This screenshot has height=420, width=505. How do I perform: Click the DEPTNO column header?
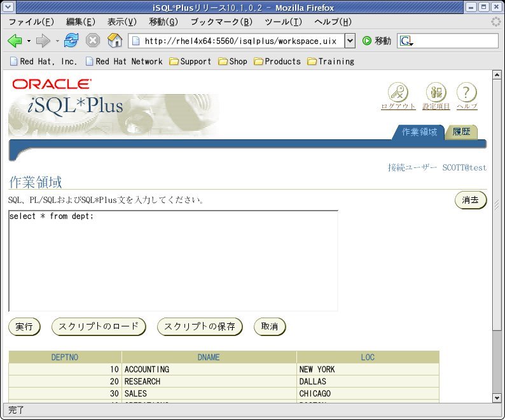pos(65,357)
